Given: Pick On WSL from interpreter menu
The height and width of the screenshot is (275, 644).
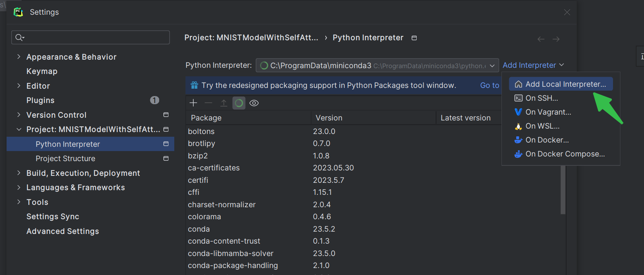Looking at the screenshot, I should (x=542, y=126).
